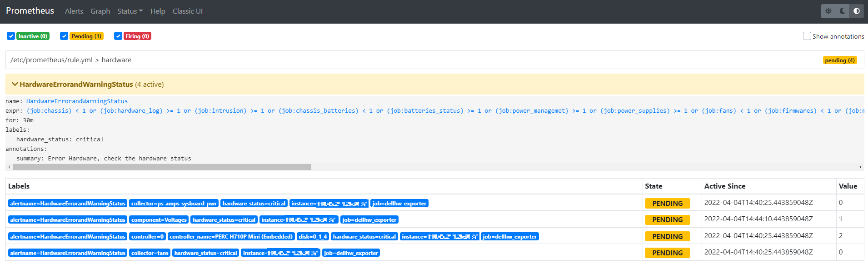The width and height of the screenshot is (868, 264).
Task: Uncheck the Firing (0) filter checkbox
Action: pos(118,36)
